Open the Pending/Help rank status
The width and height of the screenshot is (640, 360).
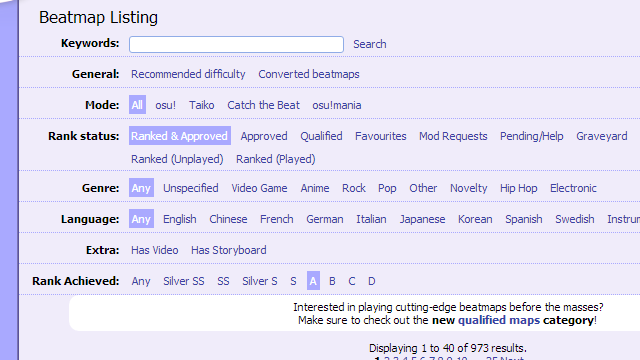pyautogui.click(x=531, y=136)
